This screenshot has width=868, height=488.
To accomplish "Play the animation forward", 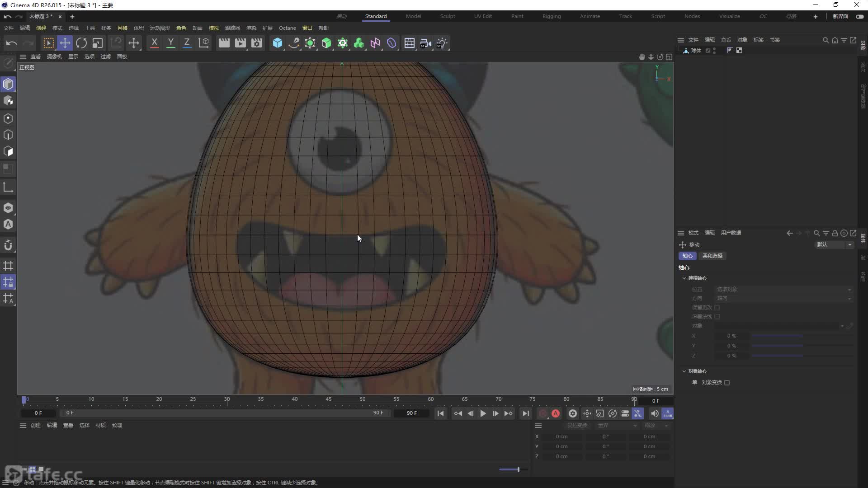I will coord(483,413).
